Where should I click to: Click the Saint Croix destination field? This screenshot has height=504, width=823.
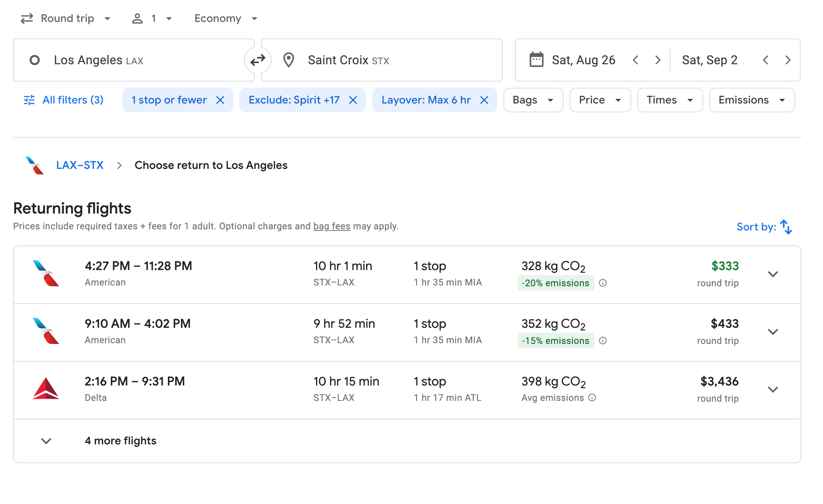[x=381, y=60]
